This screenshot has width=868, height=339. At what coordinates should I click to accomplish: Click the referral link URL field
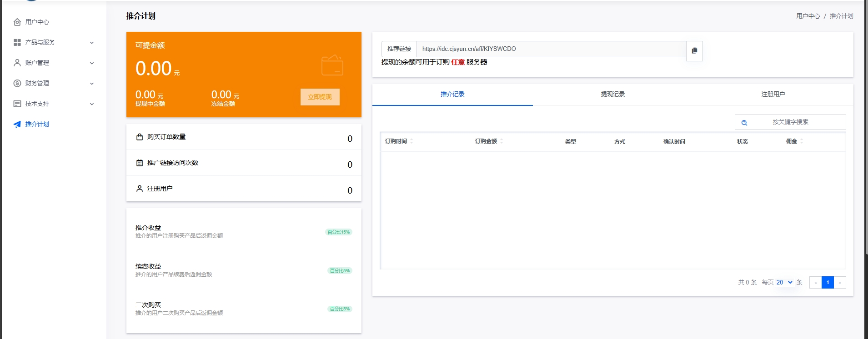click(552, 49)
